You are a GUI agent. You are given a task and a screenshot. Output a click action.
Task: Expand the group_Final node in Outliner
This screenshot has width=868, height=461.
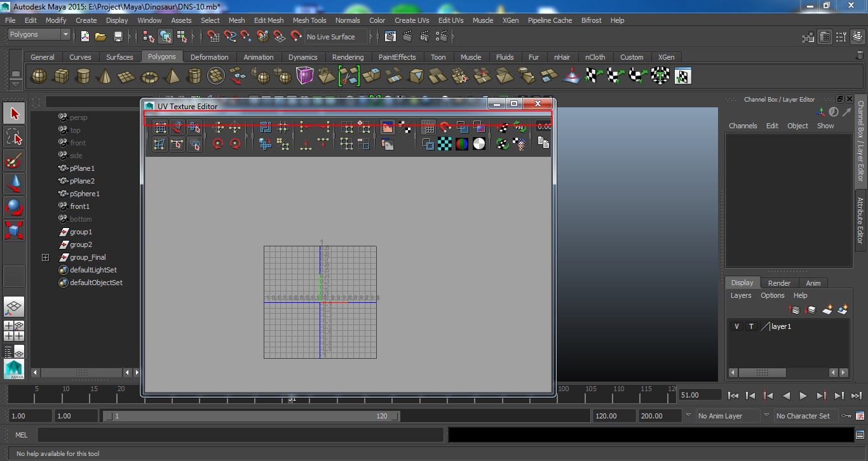pos(45,257)
